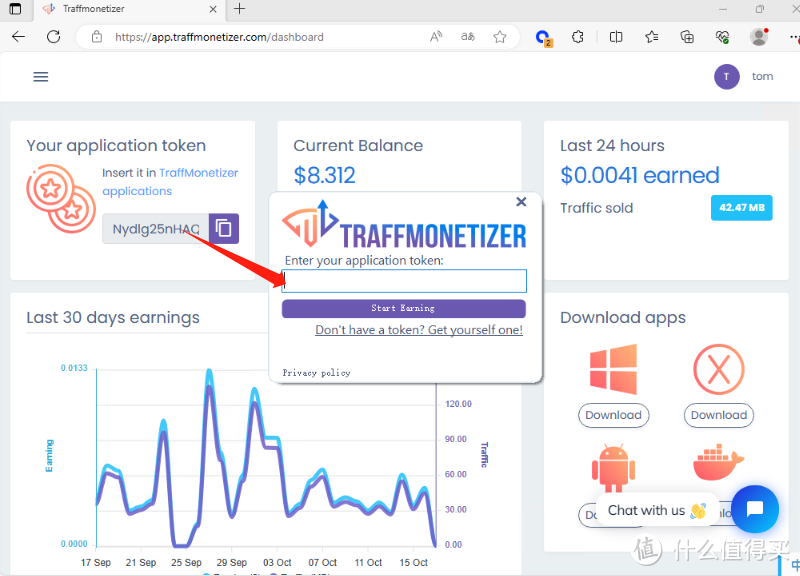Viewport: 800px width, 576px height.
Task: Click the Windows download icon
Action: click(x=613, y=370)
